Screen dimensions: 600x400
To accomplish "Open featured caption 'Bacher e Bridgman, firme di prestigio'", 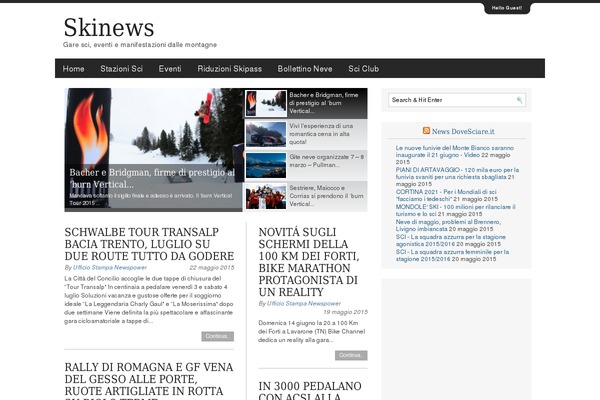I will [152, 178].
